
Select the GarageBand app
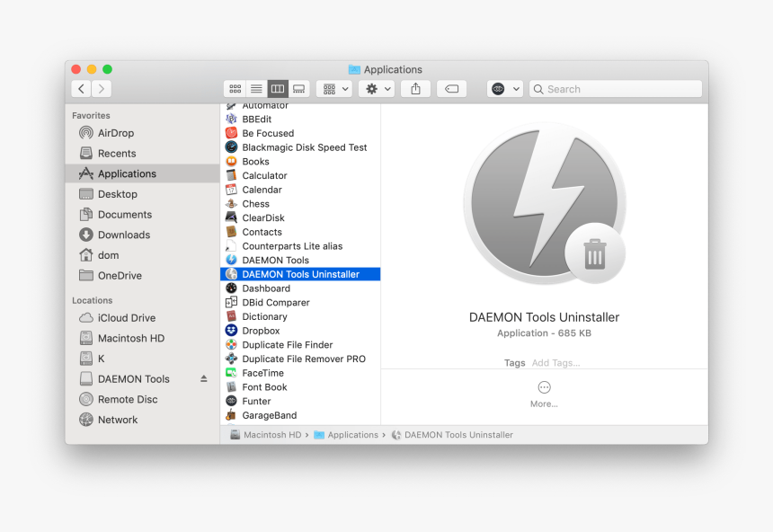coord(300,416)
